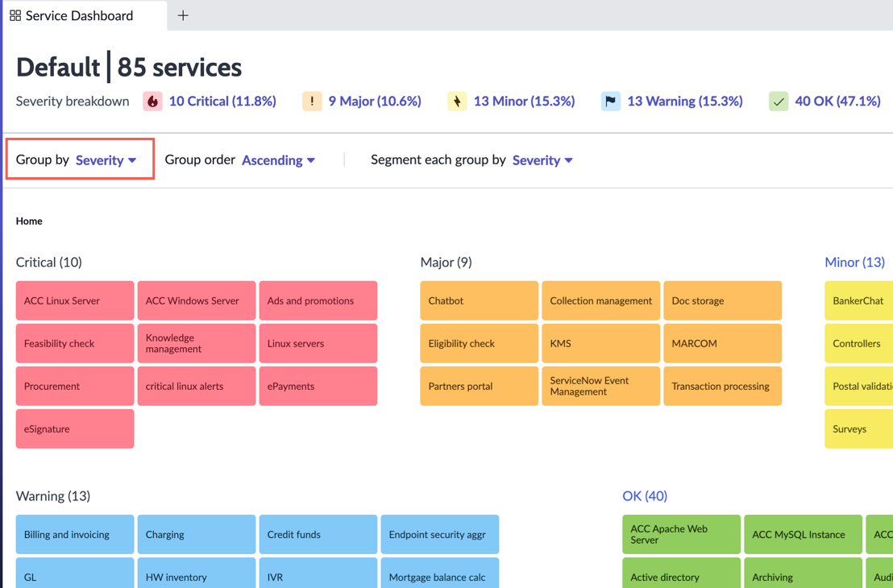Viewport: 893px width, 588px height.
Task: Open the Eligibility check tile
Action: coord(480,343)
